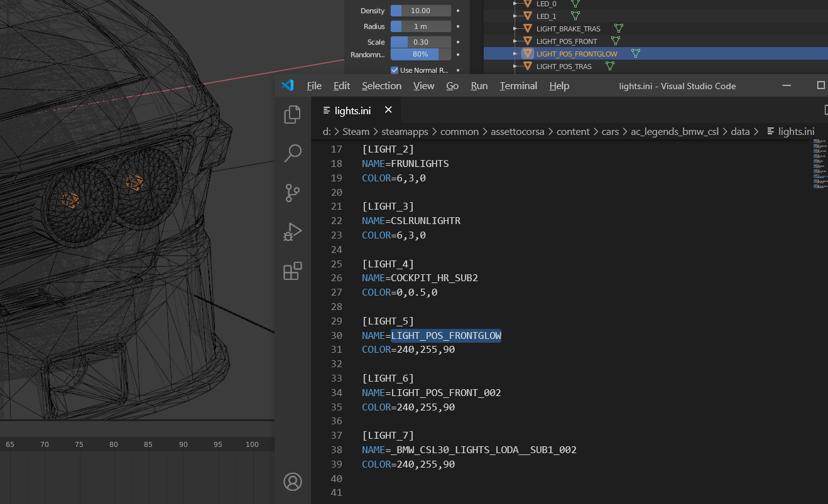Click the animate dot next to Density
Viewport: 828px width, 504px height.
[x=458, y=11]
